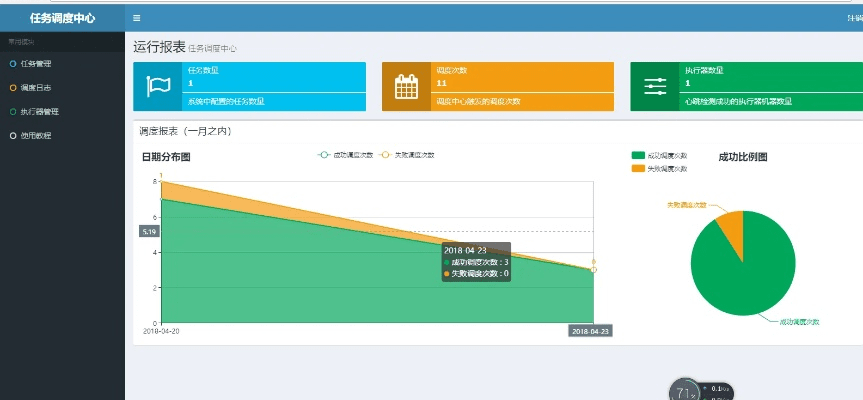Viewport: 863px width, 400px height.
Task: Click the large green pie chart slice
Action: point(745,270)
